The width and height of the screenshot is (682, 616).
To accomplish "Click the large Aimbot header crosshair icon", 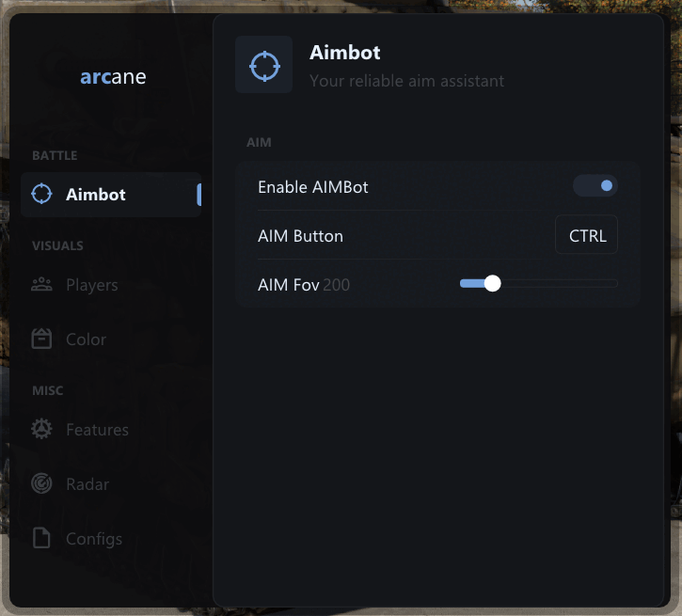I will [264, 66].
